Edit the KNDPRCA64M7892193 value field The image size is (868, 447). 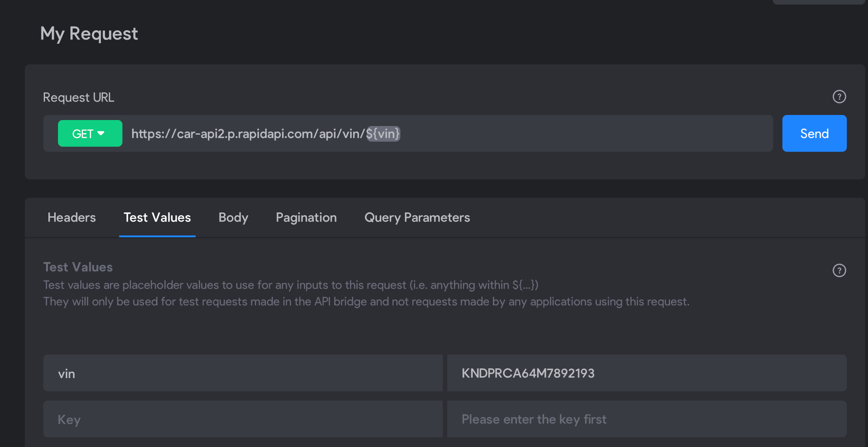tap(647, 373)
